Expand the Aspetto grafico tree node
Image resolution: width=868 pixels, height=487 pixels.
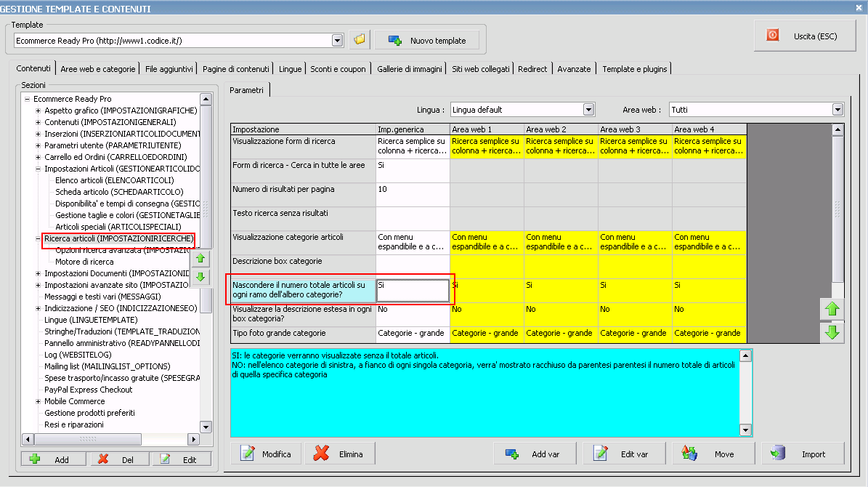point(38,110)
